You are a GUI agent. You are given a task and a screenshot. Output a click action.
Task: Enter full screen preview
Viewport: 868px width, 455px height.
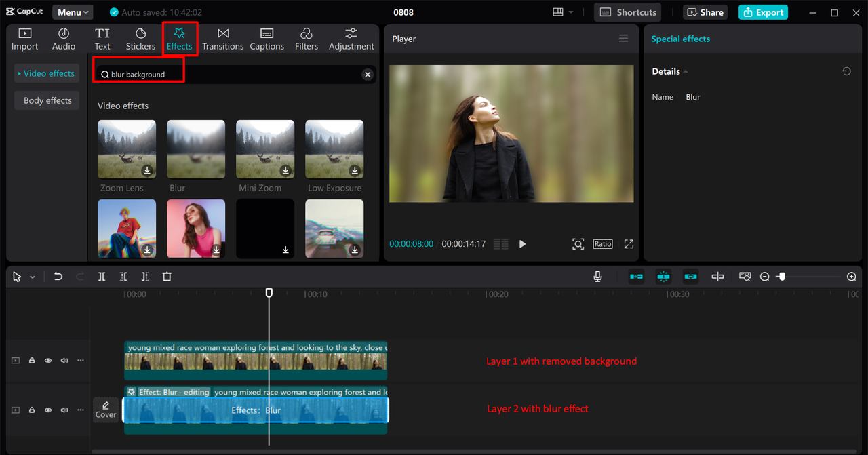(629, 244)
